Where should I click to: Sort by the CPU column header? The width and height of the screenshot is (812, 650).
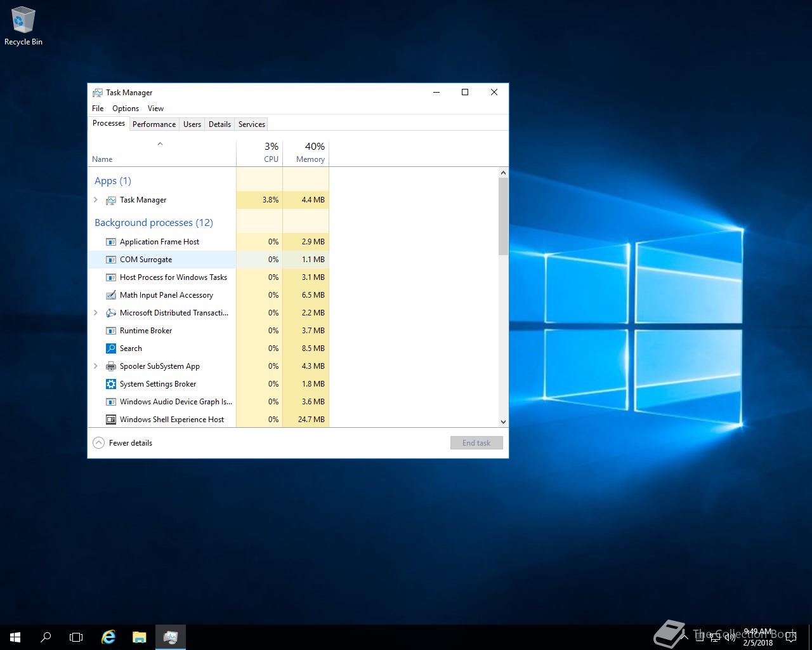point(259,153)
